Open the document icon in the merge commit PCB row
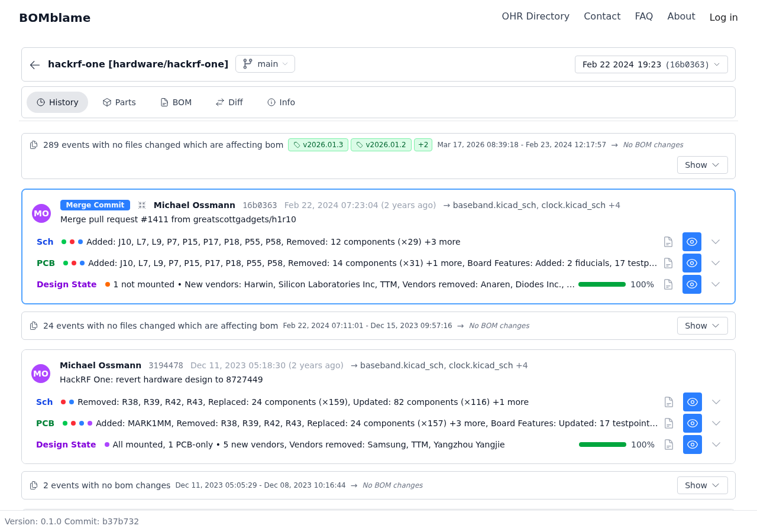This screenshot has height=532, width=757. click(668, 263)
